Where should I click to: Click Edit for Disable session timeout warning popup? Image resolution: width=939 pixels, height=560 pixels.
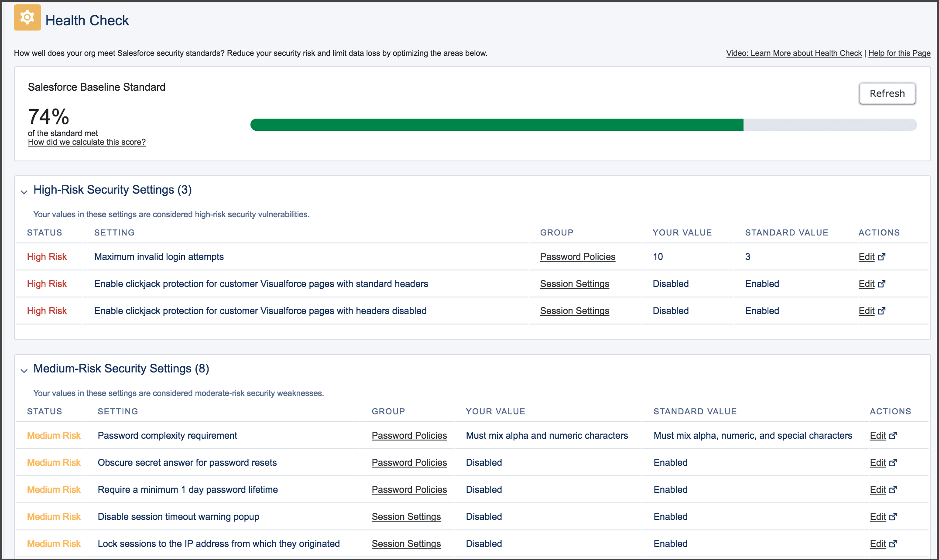(x=878, y=517)
